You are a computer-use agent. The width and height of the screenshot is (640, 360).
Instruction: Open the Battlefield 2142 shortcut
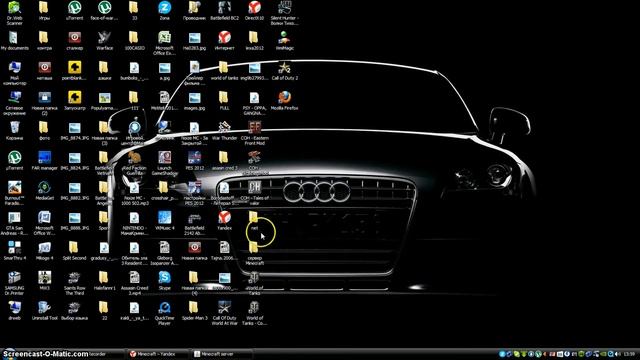[194, 223]
